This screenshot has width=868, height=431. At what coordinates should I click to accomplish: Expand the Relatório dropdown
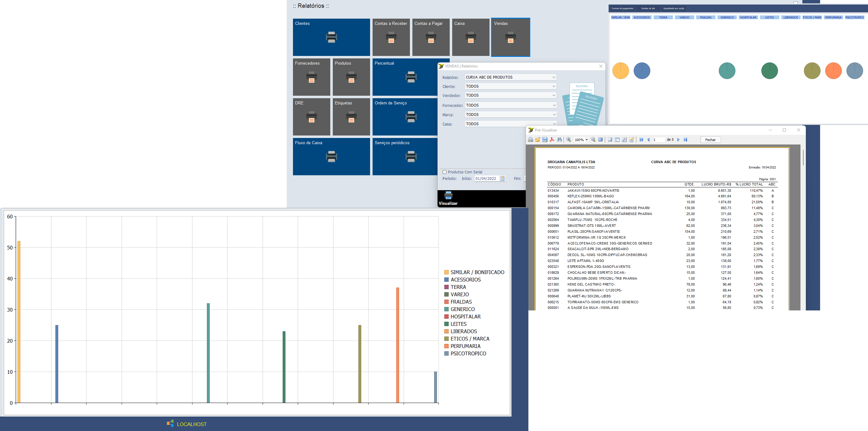click(x=554, y=77)
